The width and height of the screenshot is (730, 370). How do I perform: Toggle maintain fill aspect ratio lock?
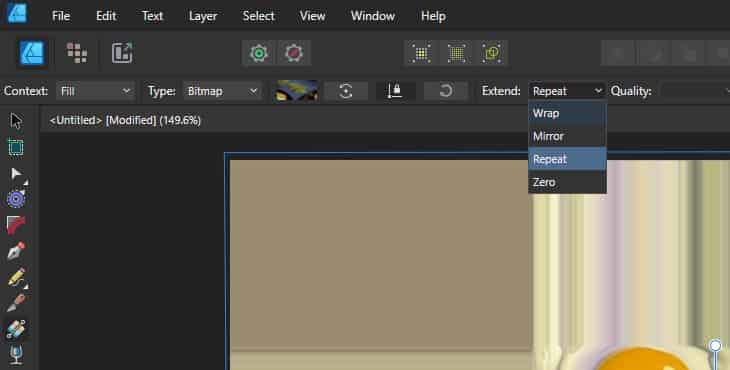395,91
